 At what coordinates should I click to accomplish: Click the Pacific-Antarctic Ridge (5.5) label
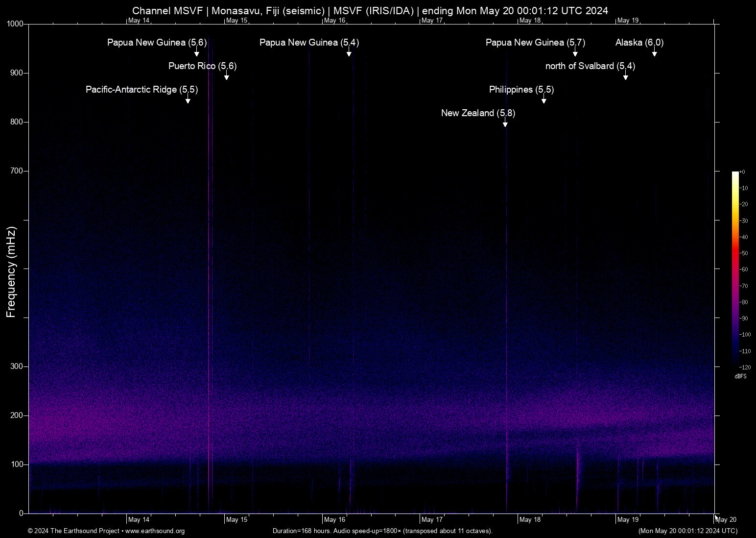pos(141,90)
